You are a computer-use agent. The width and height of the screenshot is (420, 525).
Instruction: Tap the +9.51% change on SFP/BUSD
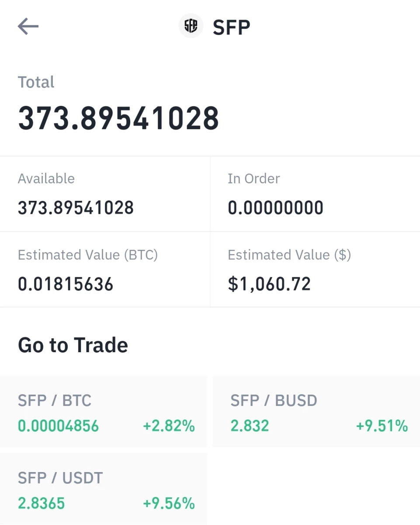pyautogui.click(x=382, y=426)
